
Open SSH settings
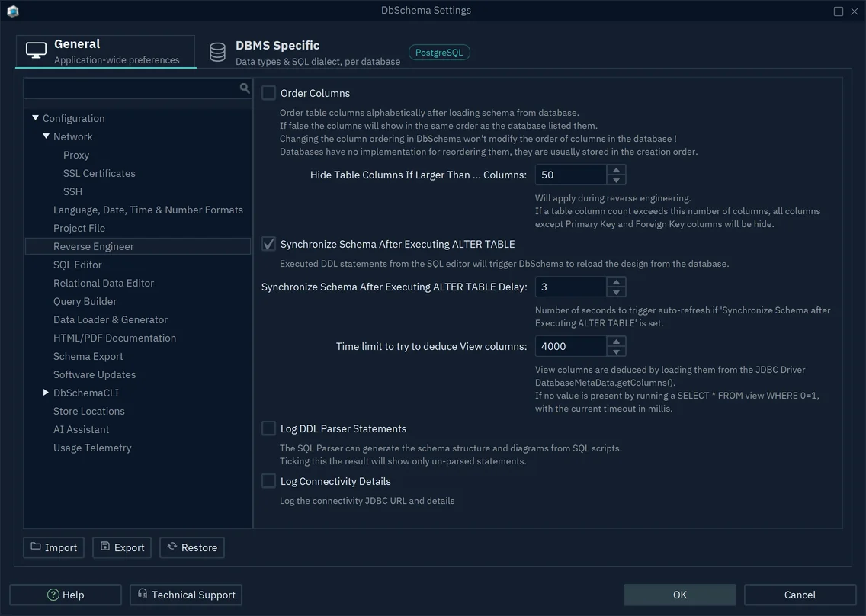(x=73, y=191)
